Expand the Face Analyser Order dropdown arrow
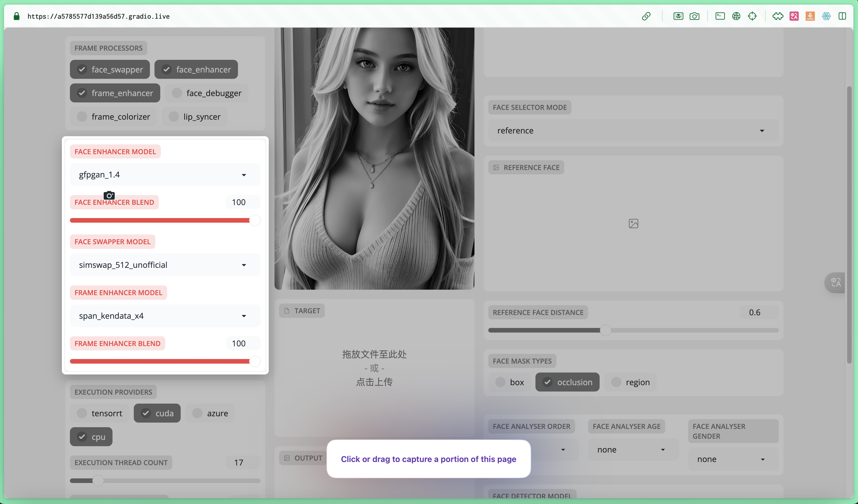 (x=563, y=450)
